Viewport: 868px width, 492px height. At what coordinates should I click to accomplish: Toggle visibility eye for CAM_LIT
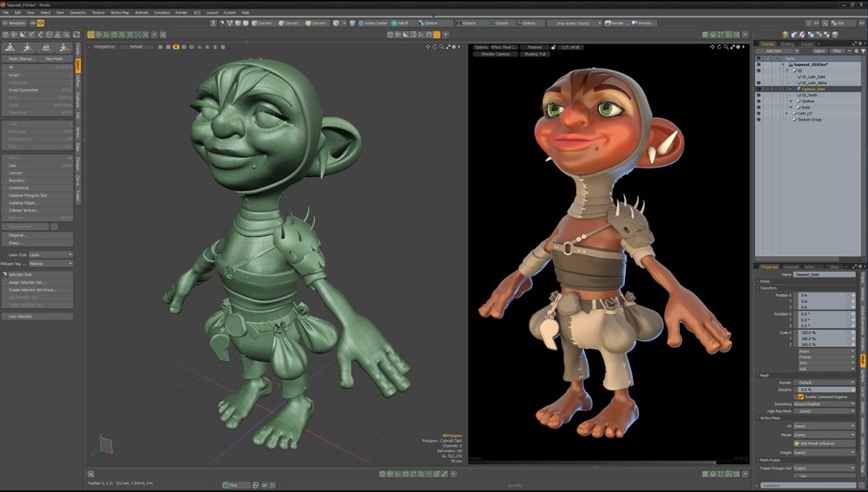point(759,114)
